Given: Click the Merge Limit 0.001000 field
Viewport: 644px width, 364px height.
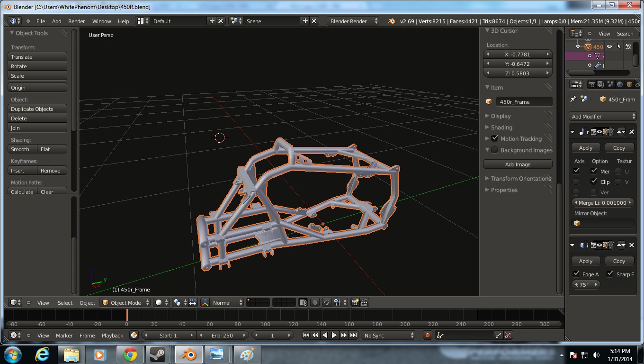Looking at the screenshot, I should pyautogui.click(x=602, y=202).
